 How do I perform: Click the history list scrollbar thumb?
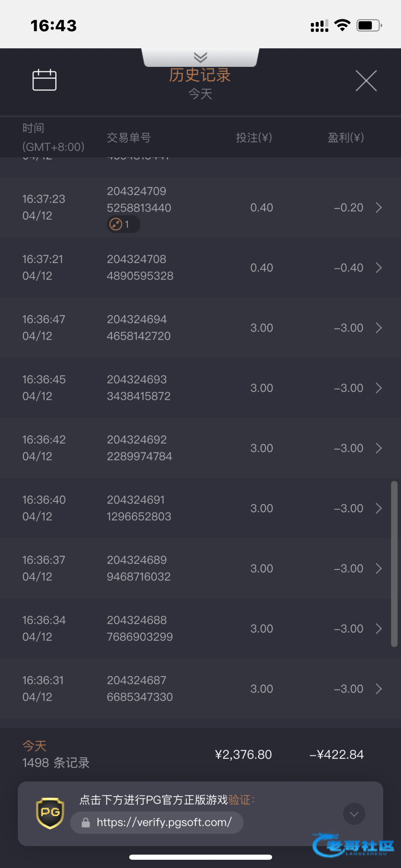pos(394,564)
